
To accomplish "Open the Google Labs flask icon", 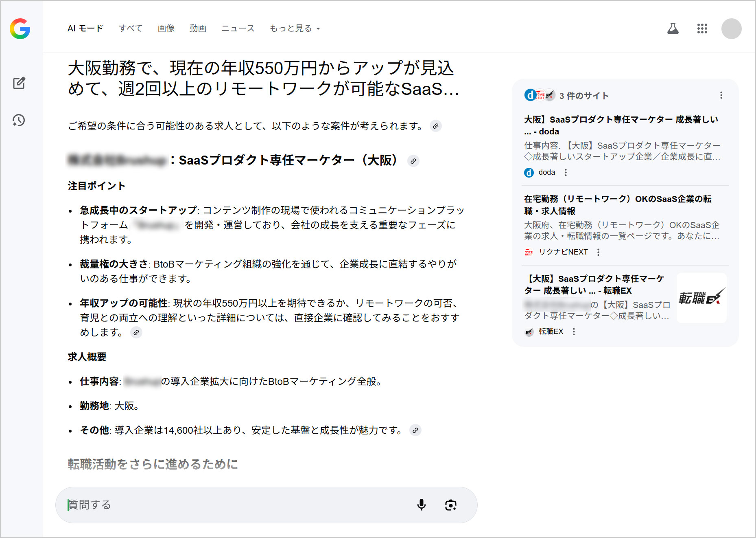I will (x=673, y=29).
